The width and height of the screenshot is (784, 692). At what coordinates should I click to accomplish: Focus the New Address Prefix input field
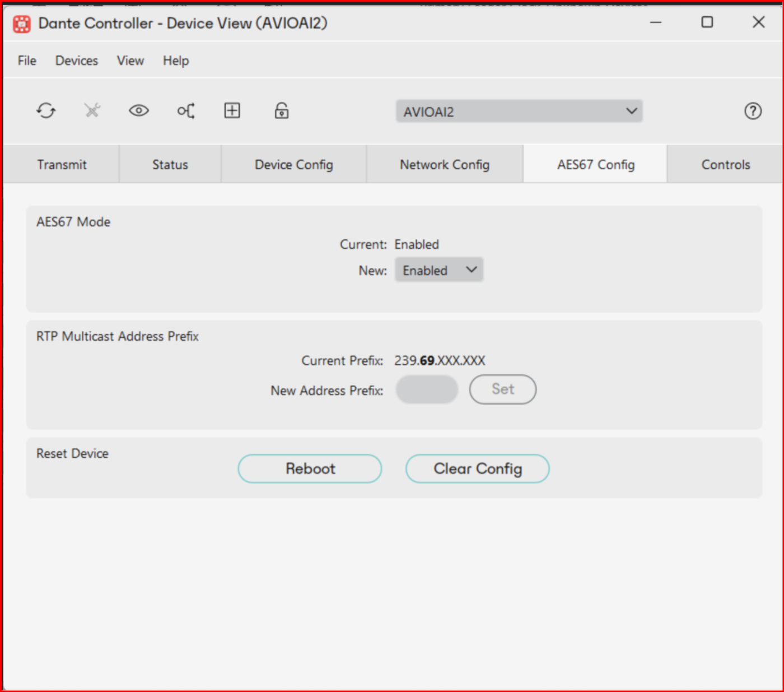(x=427, y=389)
